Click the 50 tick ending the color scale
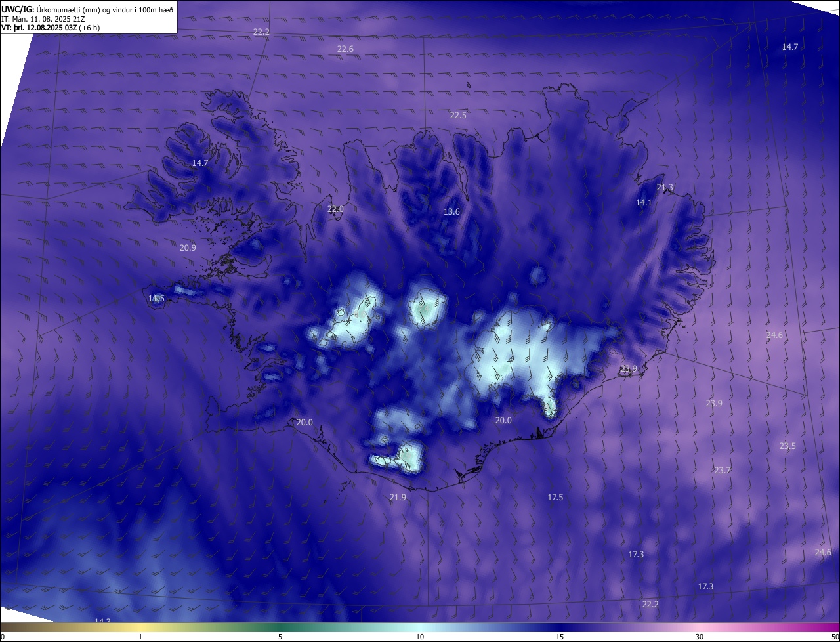Image resolution: width=840 pixels, height=642 pixels. 835,637
